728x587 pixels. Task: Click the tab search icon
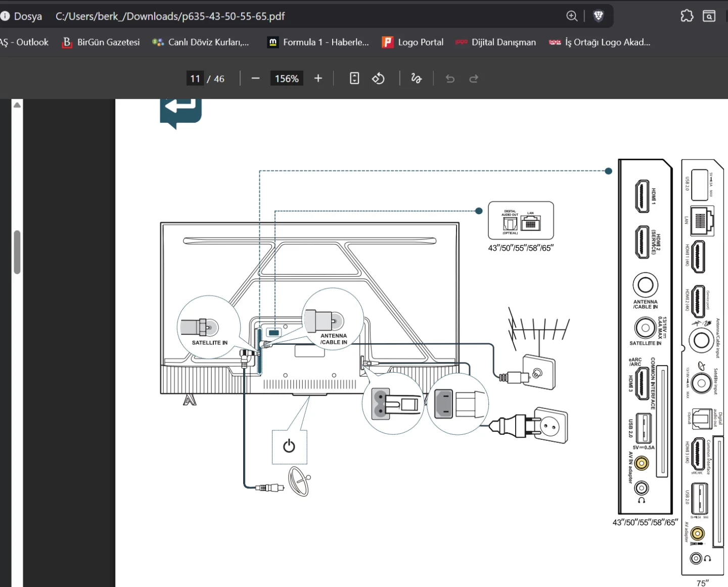click(709, 16)
